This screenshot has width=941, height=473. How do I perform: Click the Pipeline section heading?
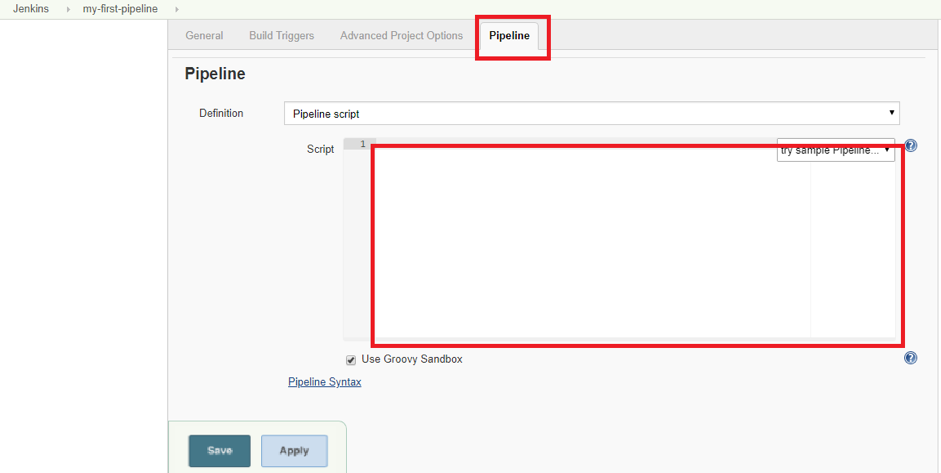pyautogui.click(x=215, y=74)
